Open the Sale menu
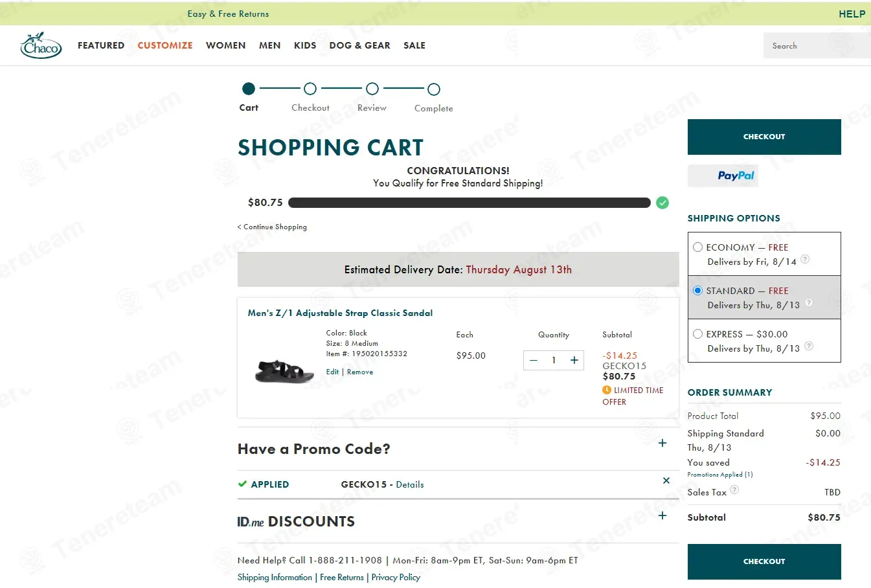The height and width of the screenshot is (588, 871). (414, 45)
